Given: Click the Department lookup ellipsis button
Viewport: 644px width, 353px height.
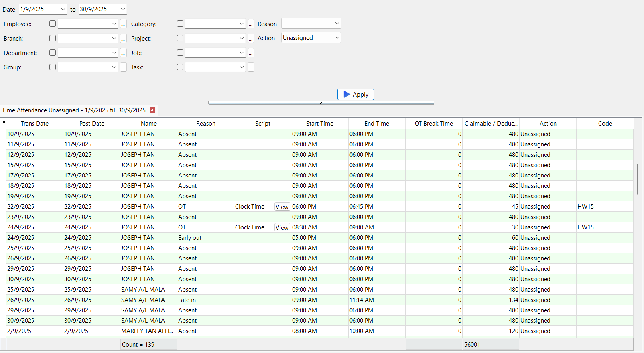Looking at the screenshot, I should pos(123,53).
